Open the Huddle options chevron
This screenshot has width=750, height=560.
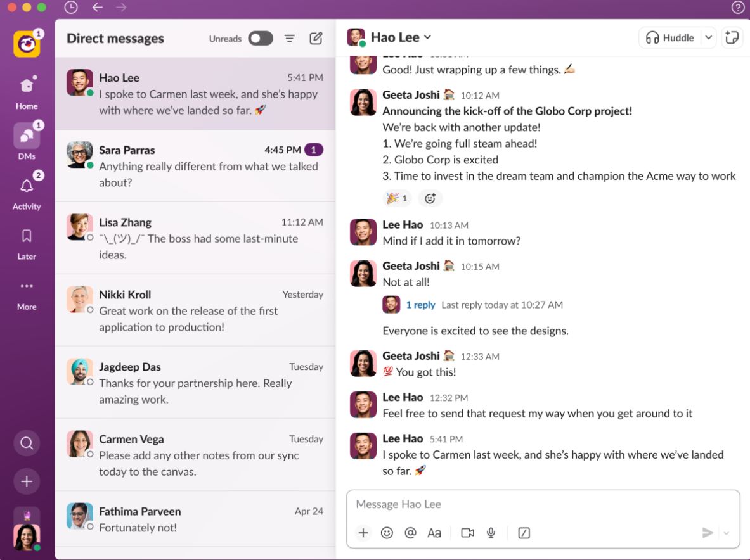(708, 38)
